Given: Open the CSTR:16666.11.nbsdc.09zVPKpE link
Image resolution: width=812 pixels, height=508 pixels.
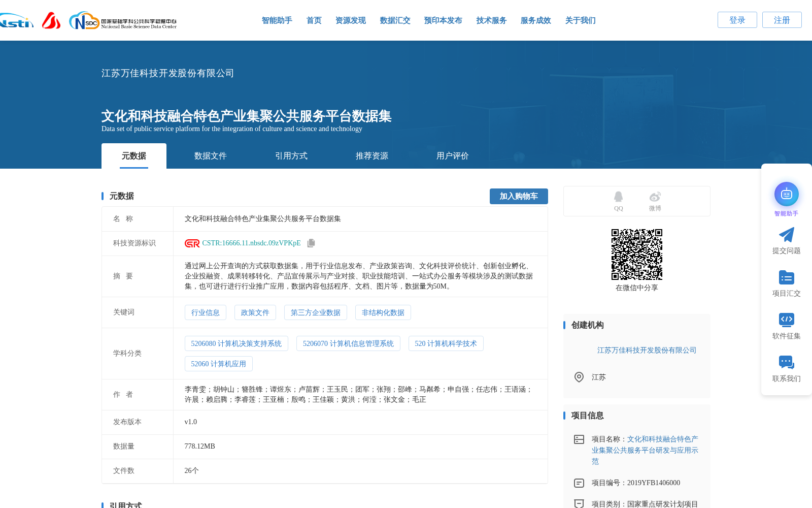Looking at the screenshot, I should pyautogui.click(x=252, y=243).
